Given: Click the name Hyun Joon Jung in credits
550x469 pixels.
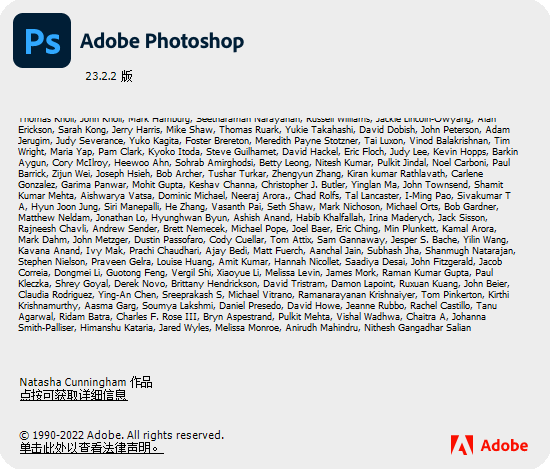Looking at the screenshot, I should tap(67, 207).
